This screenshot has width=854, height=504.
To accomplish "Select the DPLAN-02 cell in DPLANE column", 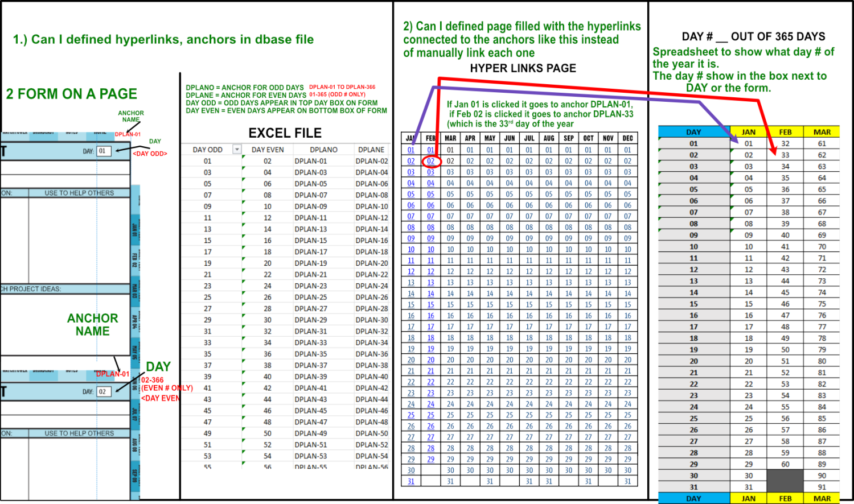I will tap(372, 161).
